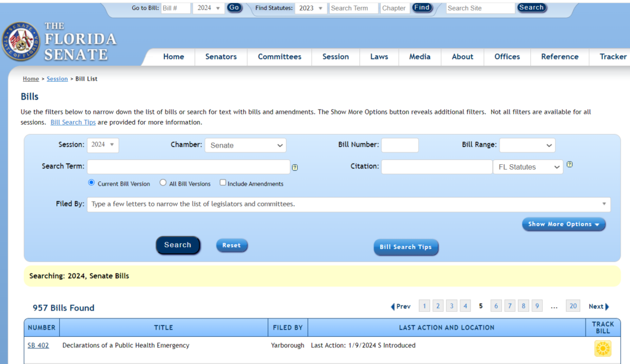Click the LAST ACTION AND LOCATION header

447,328
